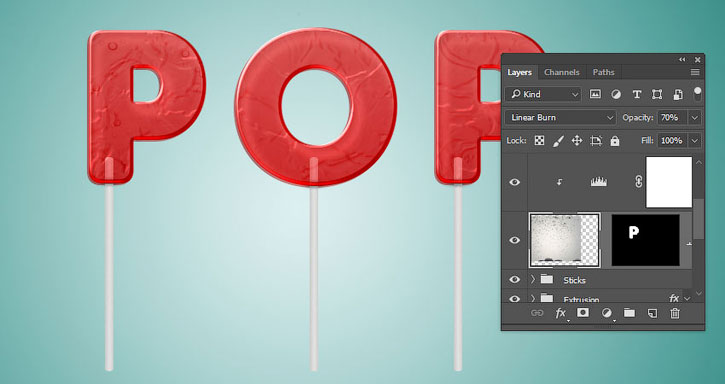The width and height of the screenshot is (725, 384).
Task: Filter layers by type layers icon
Action: pyautogui.click(x=637, y=94)
